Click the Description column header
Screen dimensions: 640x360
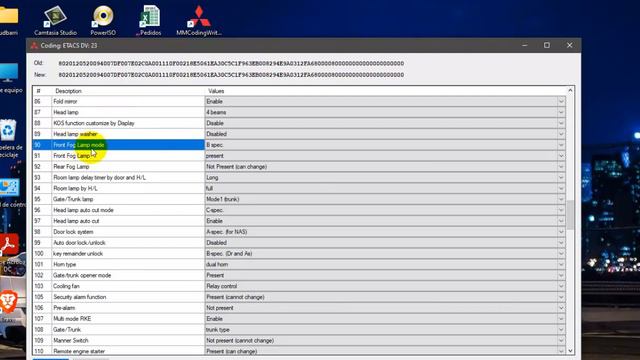click(x=128, y=91)
